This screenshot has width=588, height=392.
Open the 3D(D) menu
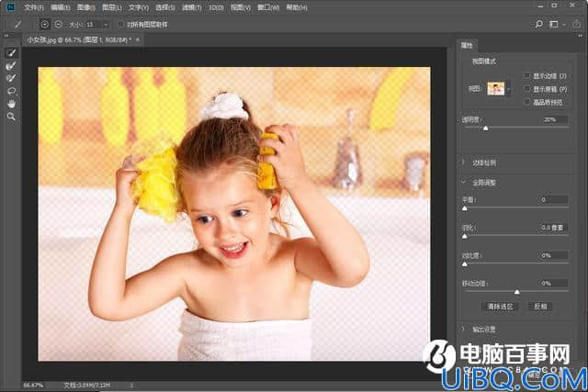(216, 7)
